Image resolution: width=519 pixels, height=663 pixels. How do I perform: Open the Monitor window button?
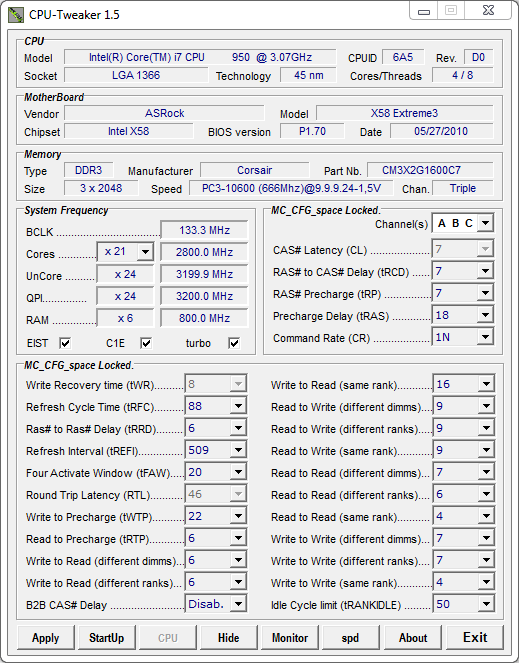(x=290, y=637)
